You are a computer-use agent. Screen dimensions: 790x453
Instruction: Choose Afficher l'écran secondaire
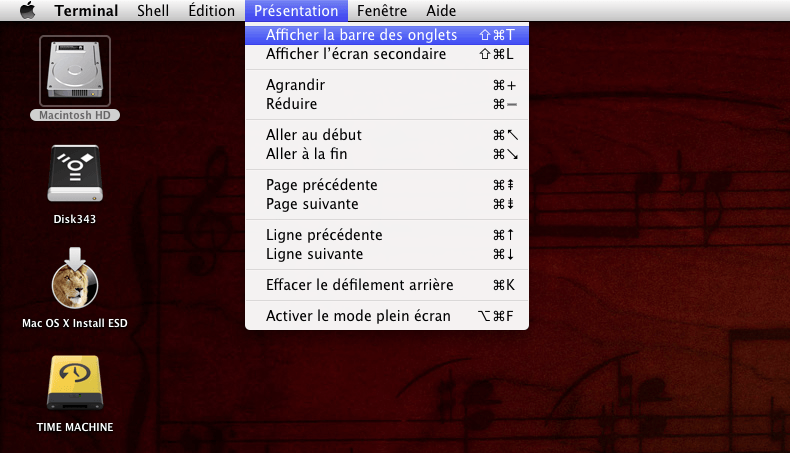pos(387,54)
